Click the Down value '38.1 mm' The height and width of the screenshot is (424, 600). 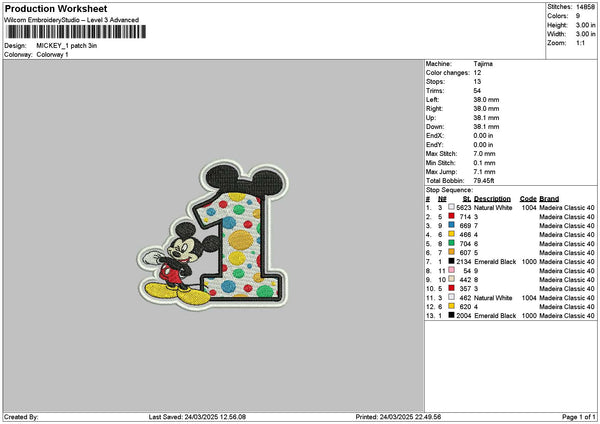(x=486, y=127)
